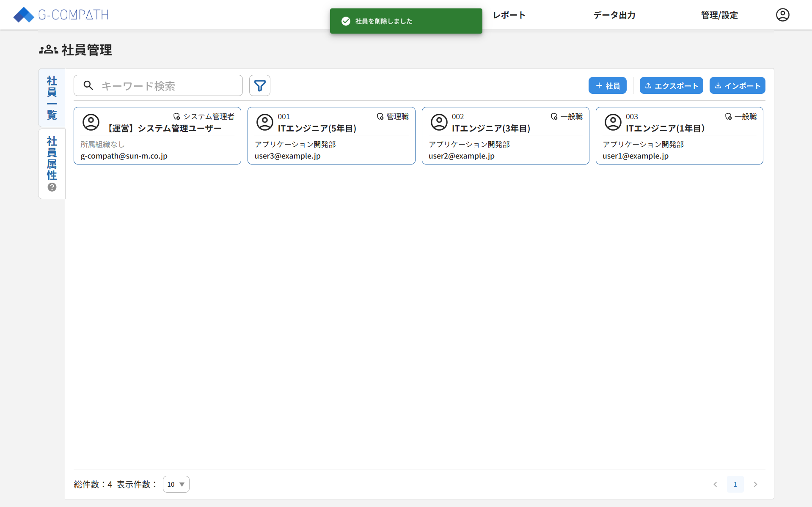Click the エクスポート button
The height and width of the screenshot is (507, 812).
[x=671, y=85]
